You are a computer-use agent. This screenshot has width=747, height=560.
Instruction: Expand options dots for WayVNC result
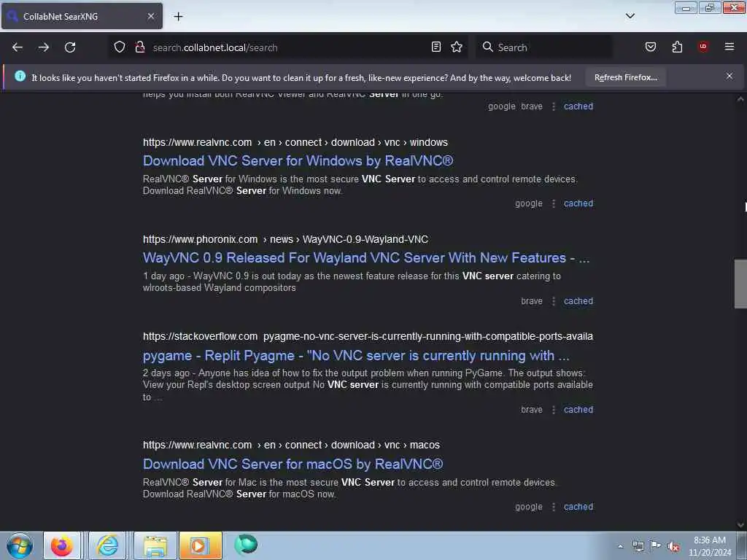click(x=553, y=301)
